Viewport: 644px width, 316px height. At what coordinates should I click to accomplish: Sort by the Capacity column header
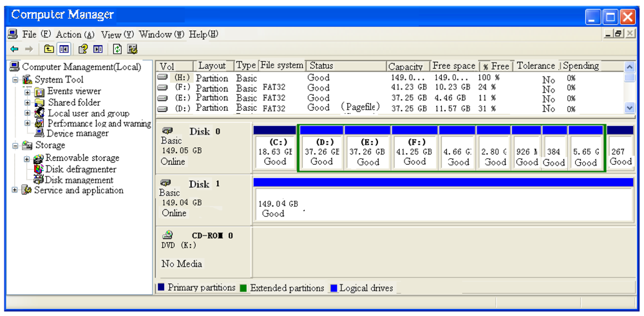pos(406,66)
